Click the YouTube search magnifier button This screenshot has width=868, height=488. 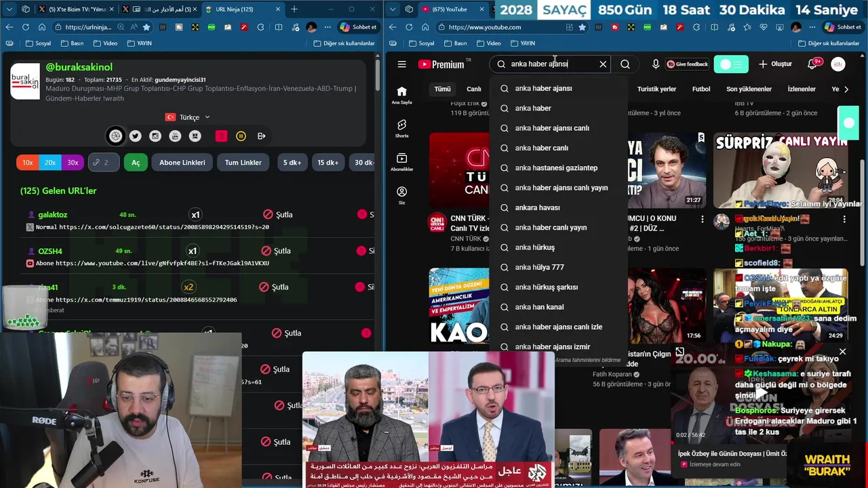(x=625, y=64)
